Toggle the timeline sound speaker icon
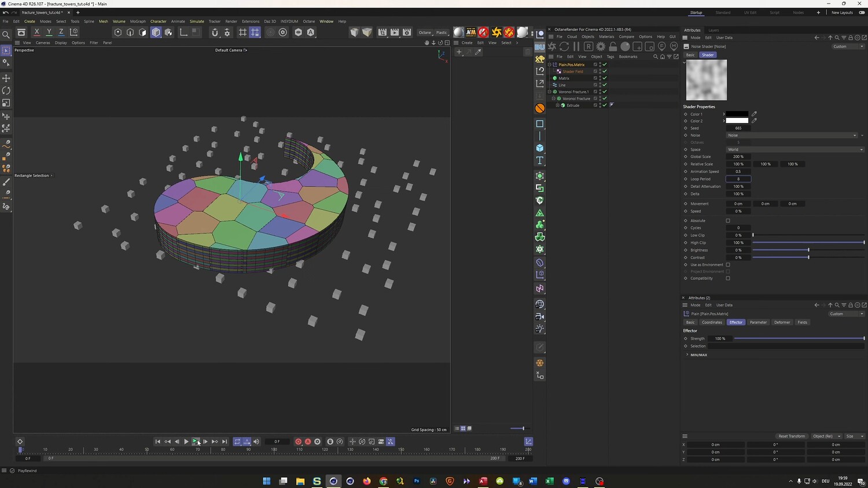This screenshot has height=488, width=868. point(256,442)
